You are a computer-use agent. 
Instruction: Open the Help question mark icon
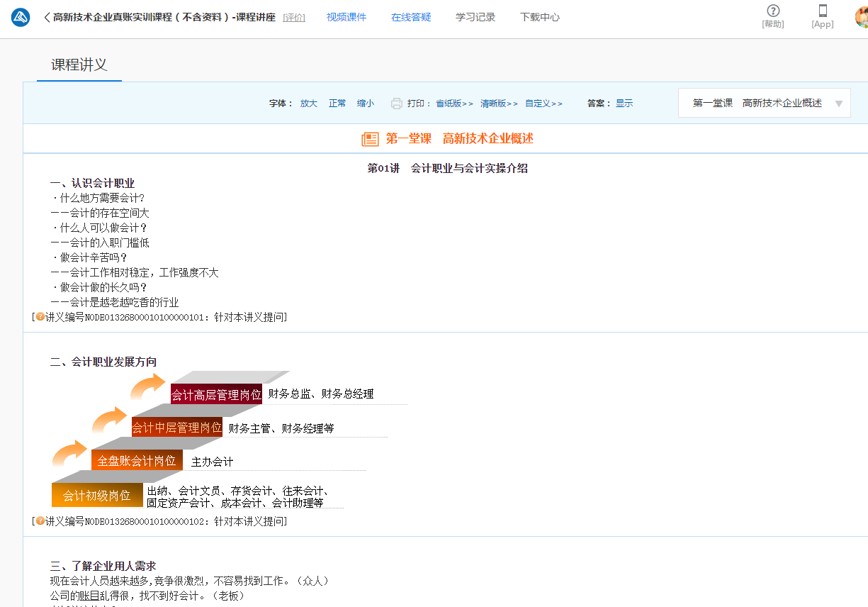coord(773,11)
